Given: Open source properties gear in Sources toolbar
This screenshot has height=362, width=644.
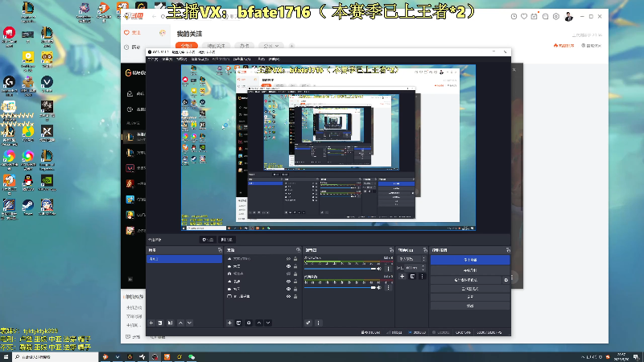Looking at the screenshot, I should (x=249, y=323).
